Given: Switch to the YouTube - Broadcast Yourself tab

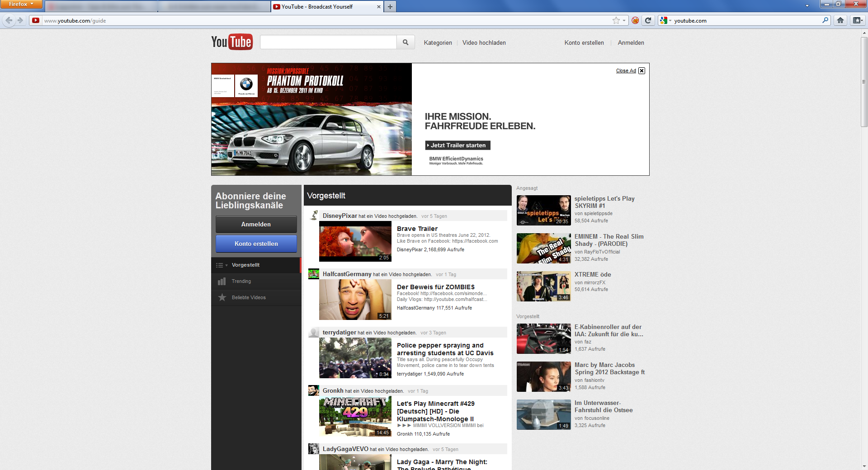Looking at the screenshot, I should pyautogui.click(x=328, y=7).
